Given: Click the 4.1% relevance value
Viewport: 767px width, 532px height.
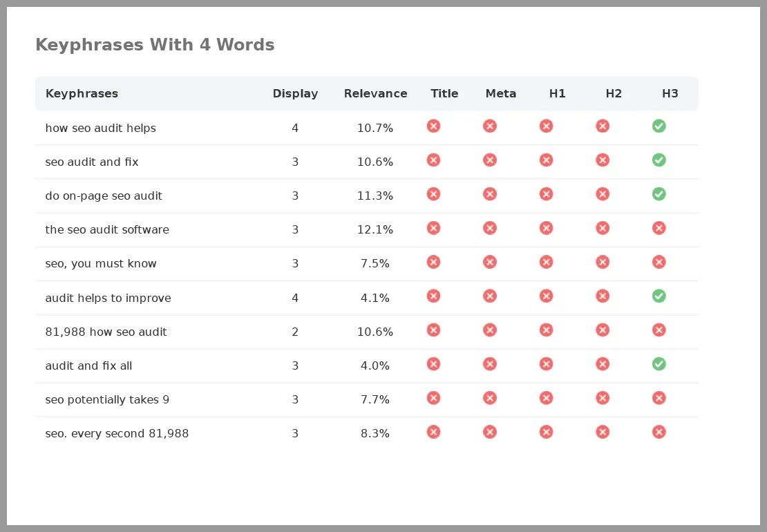Looking at the screenshot, I should tap(375, 298).
